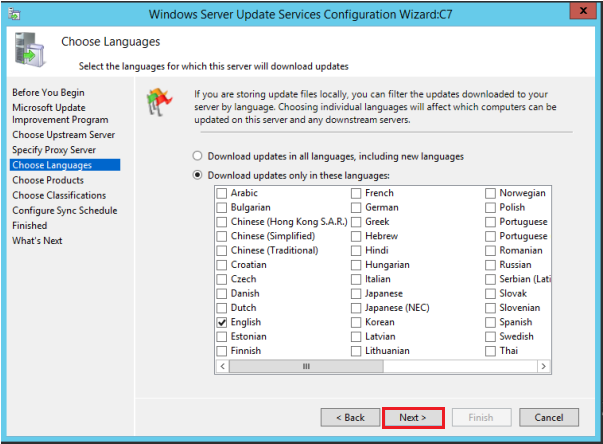Viewport: 603px width, 444px height.
Task: Check the Japanese (NEC) checkbox
Action: pyautogui.click(x=356, y=308)
